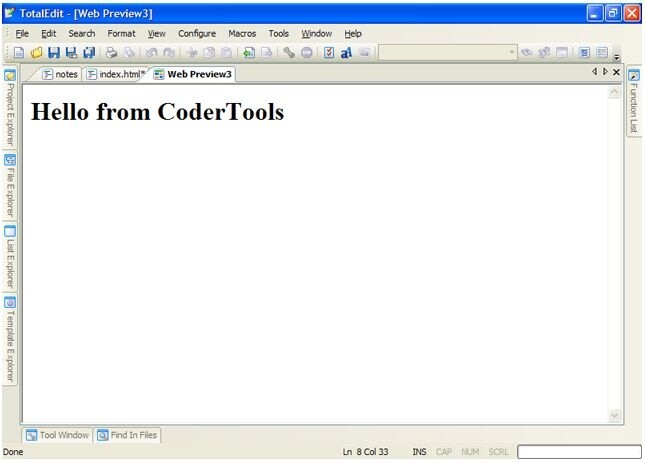The width and height of the screenshot is (646, 463).
Task: Open the Find In Files bottom tab
Action: pyautogui.click(x=128, y=435)
